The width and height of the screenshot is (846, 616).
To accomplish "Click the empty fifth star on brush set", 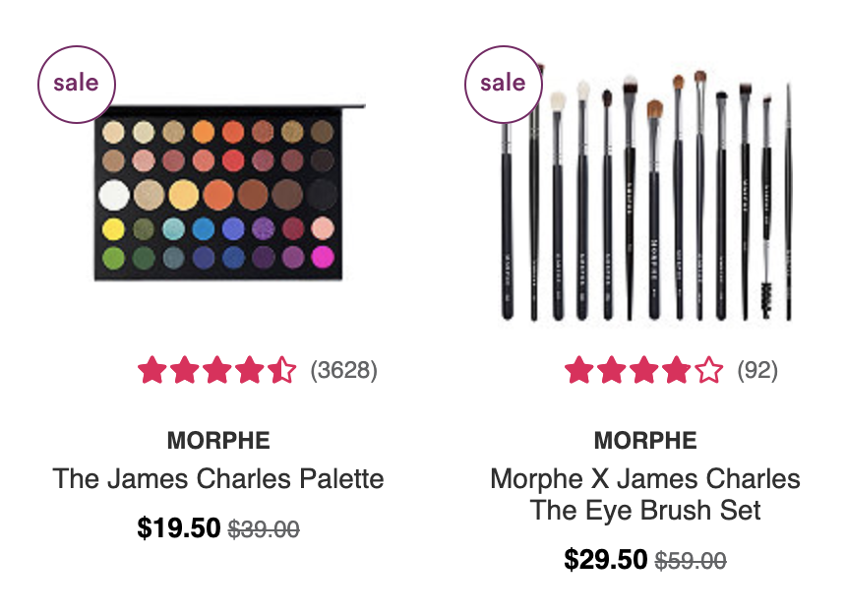I will (x=709, y=370).
